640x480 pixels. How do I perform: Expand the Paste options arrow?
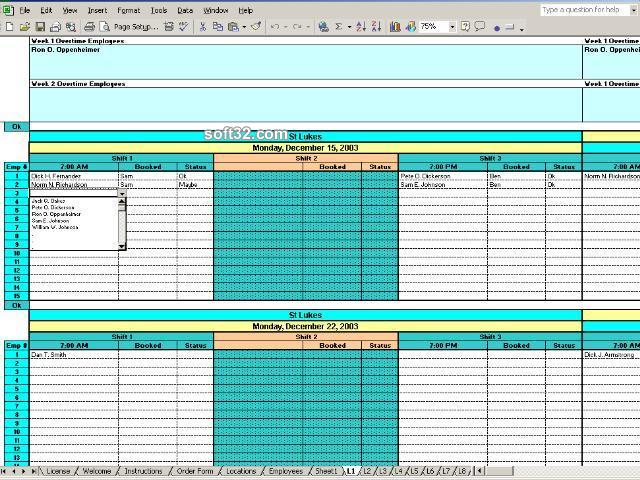click(244, 27)
